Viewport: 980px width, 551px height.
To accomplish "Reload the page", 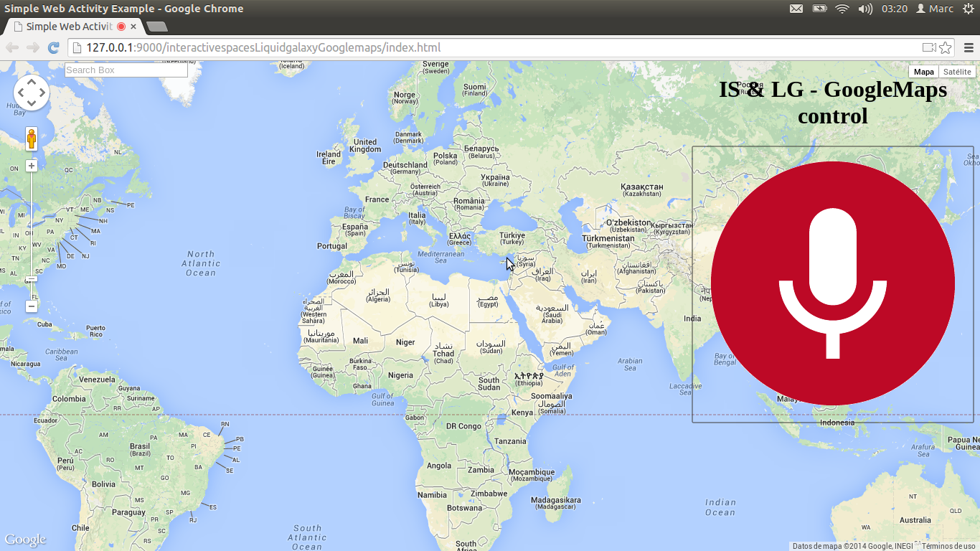I will click(53, 48).
